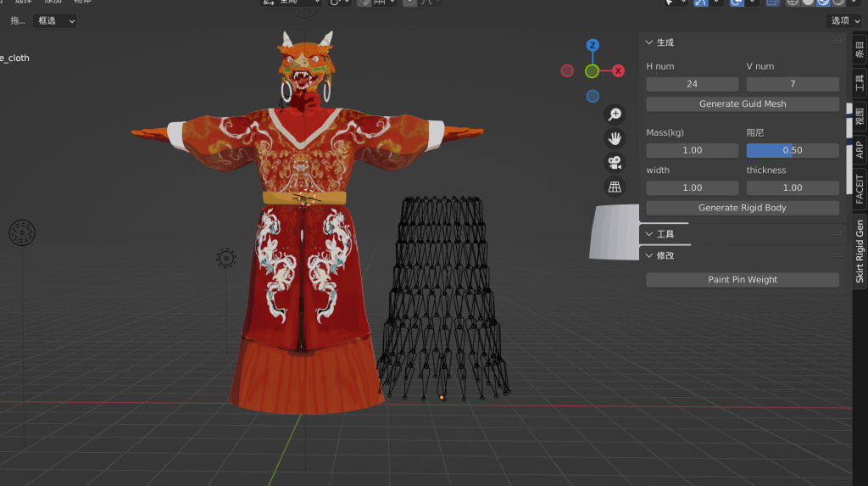Click the negative X axis circle on gizmo
Viewport: 868px width, 486px height.
(x=567, y=71)
